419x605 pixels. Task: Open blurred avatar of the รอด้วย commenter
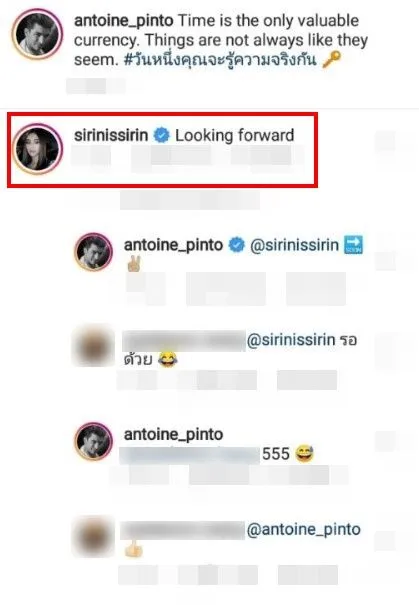93,345
